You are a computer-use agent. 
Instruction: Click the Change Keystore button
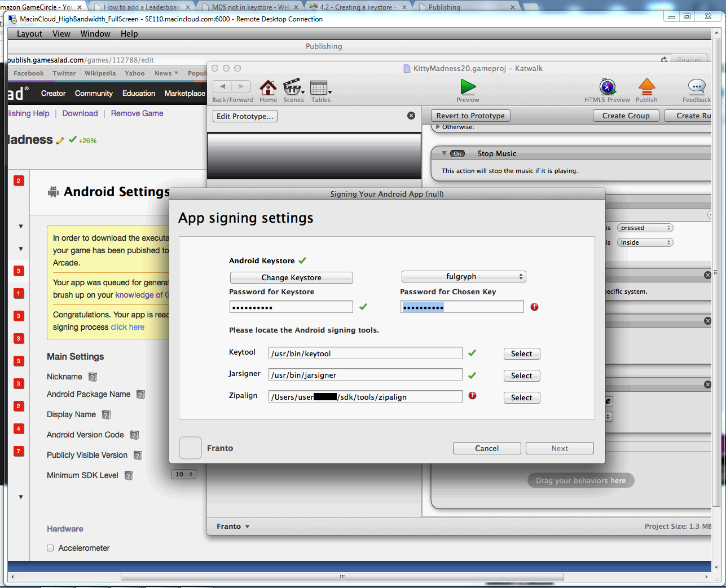coord(292,278)
